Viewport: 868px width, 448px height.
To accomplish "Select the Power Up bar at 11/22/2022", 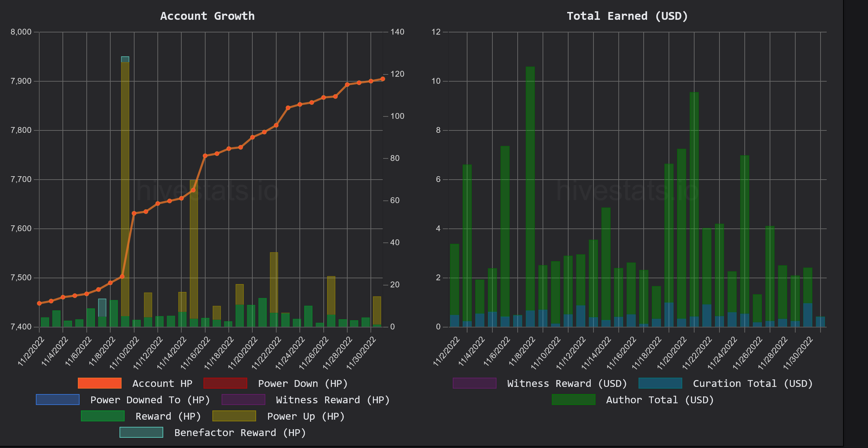I will pos(274,283).
